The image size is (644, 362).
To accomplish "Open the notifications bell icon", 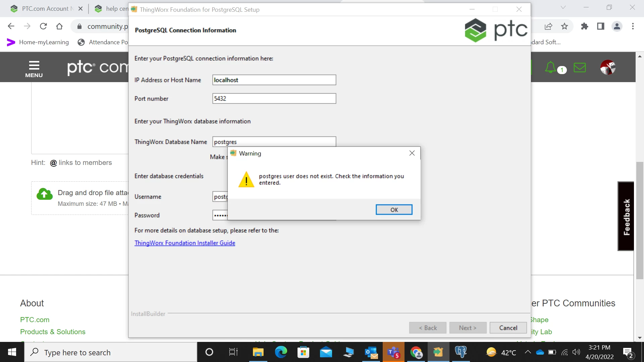I will click(x=550, y=68).
